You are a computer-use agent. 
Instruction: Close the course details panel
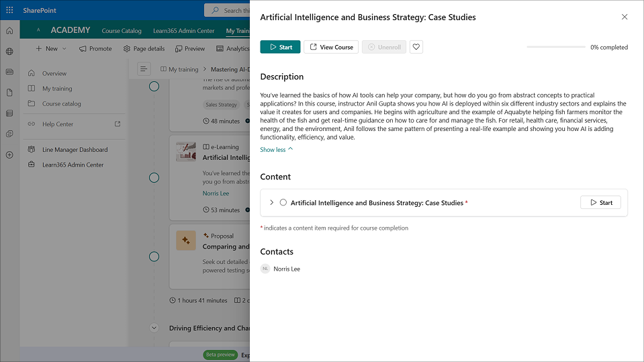(x=625, y=17)
